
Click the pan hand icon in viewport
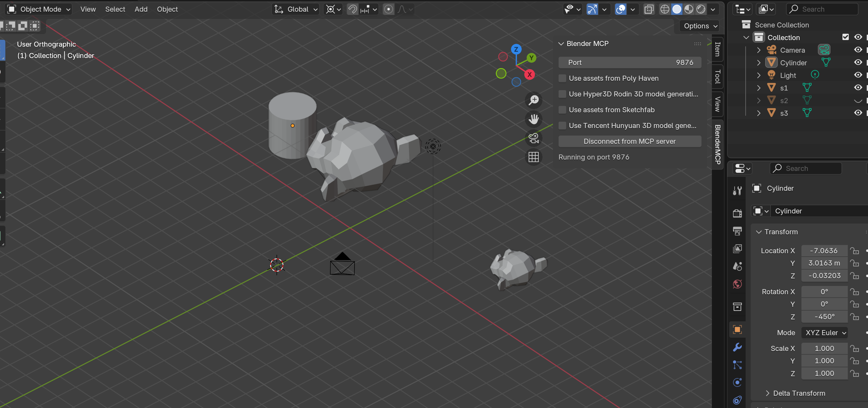533,119
